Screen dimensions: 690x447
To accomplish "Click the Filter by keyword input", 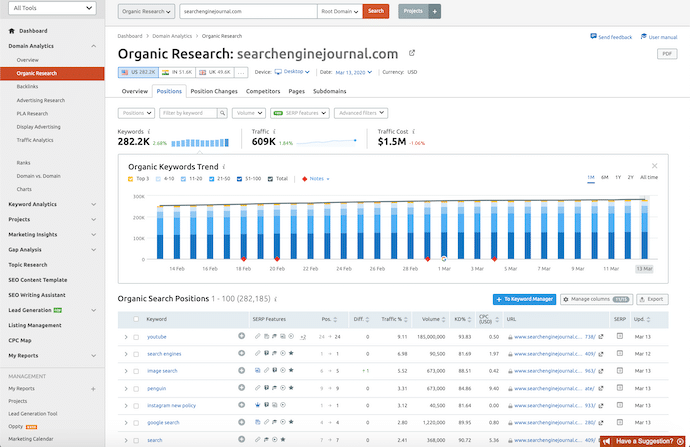I will [188, 113].
